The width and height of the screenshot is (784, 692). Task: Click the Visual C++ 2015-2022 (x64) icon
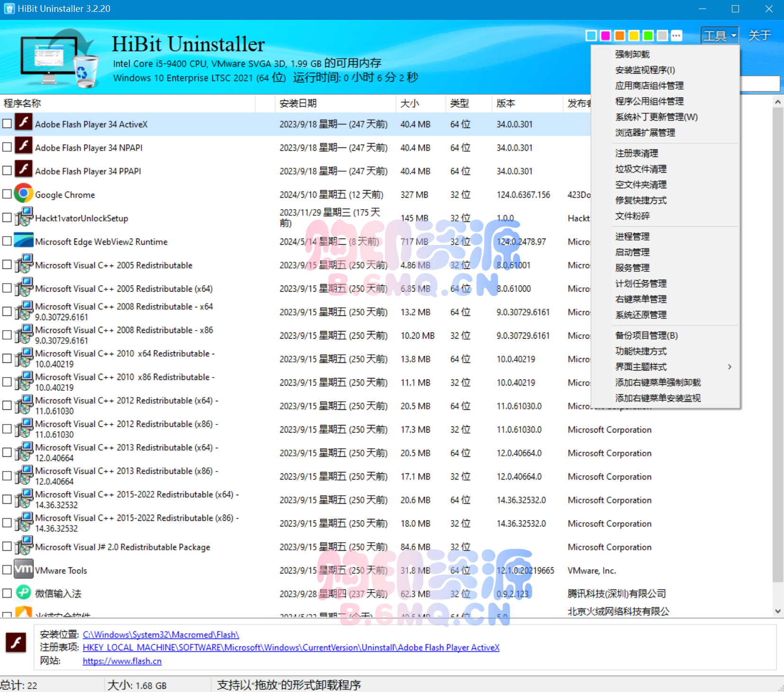click(x=24, y=498)
